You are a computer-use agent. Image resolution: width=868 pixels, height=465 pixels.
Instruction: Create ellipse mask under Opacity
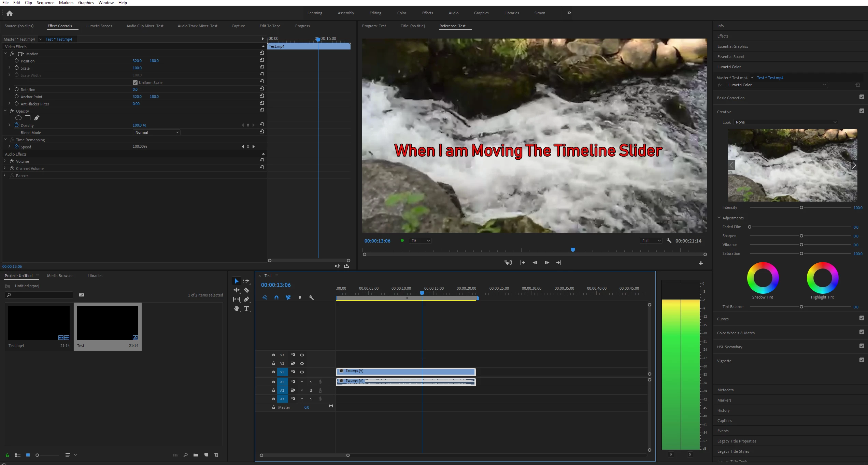[18, 118]
